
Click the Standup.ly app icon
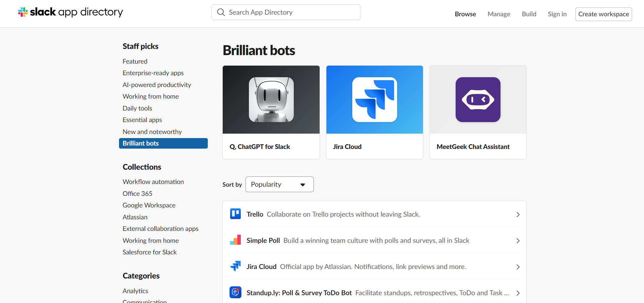[x=235, y=292]
